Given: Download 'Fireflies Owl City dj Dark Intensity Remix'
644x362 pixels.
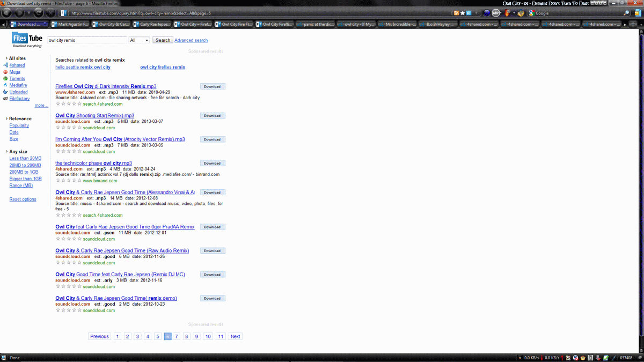Looking at the screenshot, I should pyautogui.click(x=213, y=86).
